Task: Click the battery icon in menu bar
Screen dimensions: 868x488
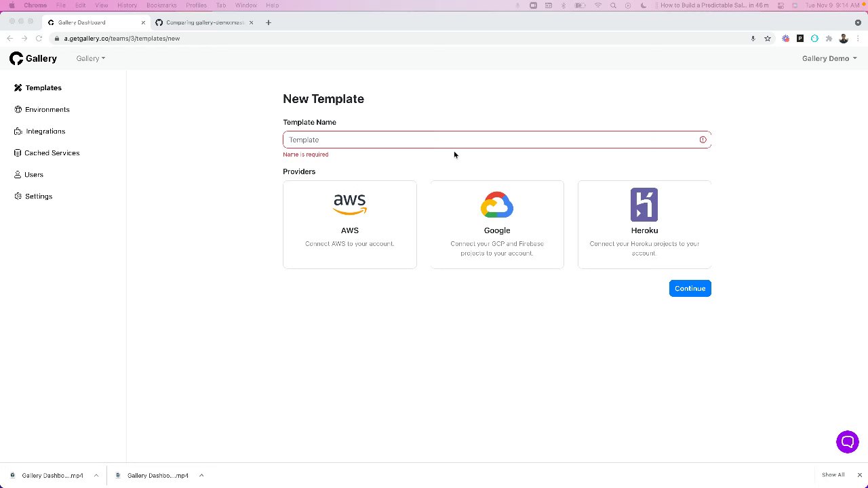Action: pos(580,5)
